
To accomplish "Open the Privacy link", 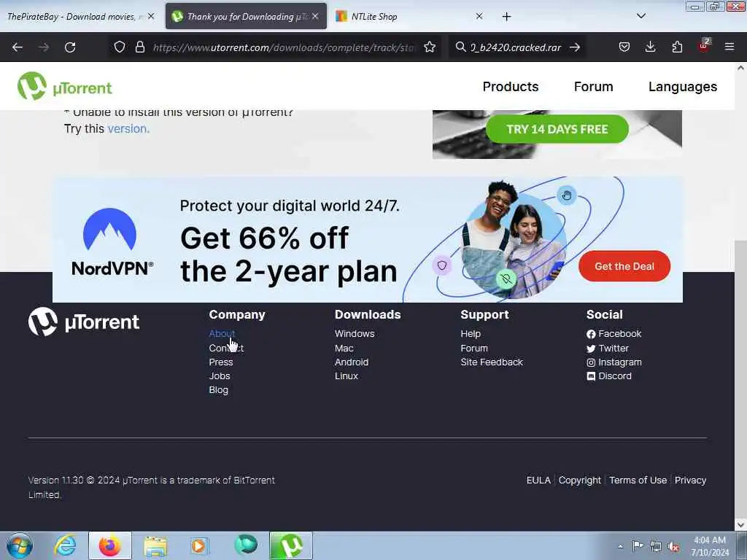I will click(x=690, y=480).
